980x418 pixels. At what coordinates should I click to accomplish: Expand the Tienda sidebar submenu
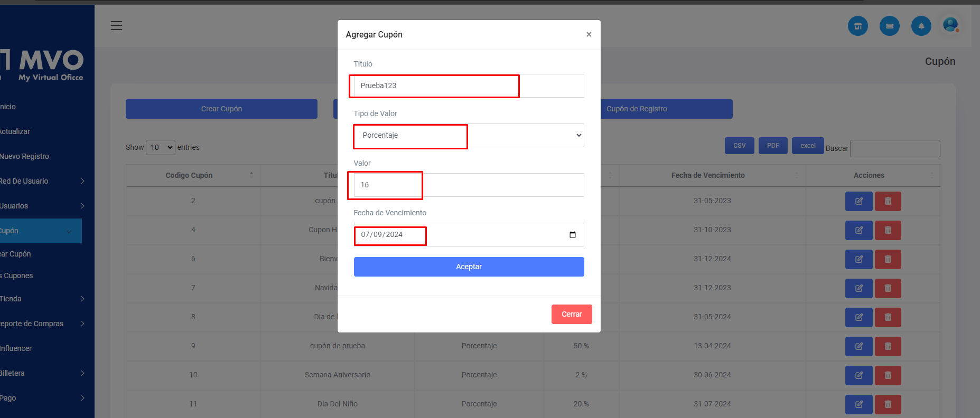[x=42, y=299]
